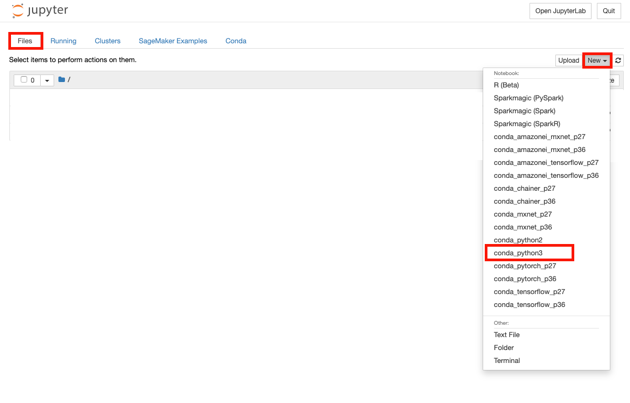The height and width of the screenshot is (403, 630).
Task: Expand the selection filter dropdown arrow
Action: click(46, 80)
